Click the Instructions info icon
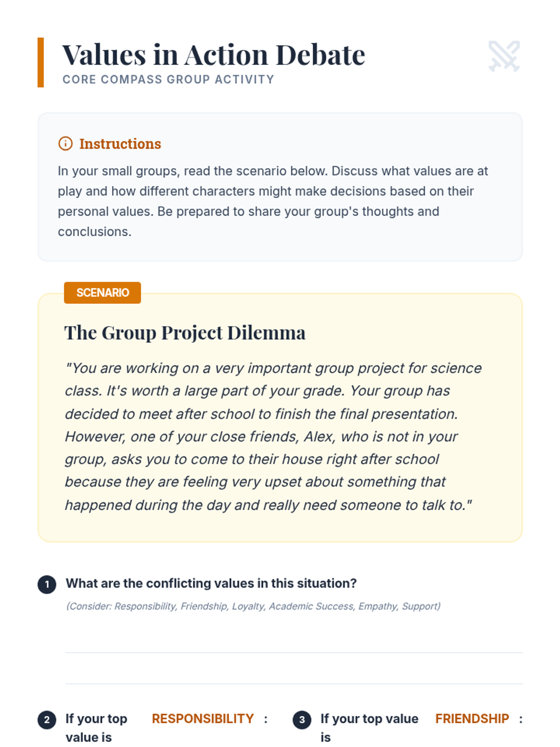This screenshot has height=747, width=560. pyautogui.click(x=65, y=143)
